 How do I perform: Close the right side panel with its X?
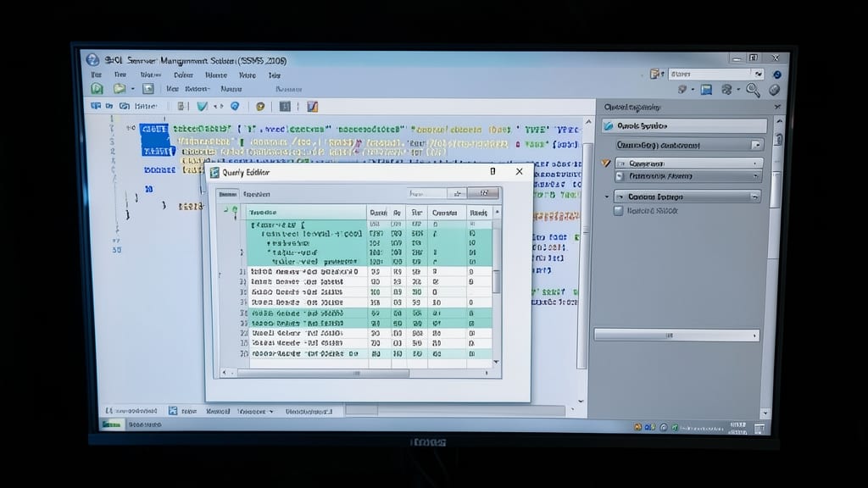[777, 107]
